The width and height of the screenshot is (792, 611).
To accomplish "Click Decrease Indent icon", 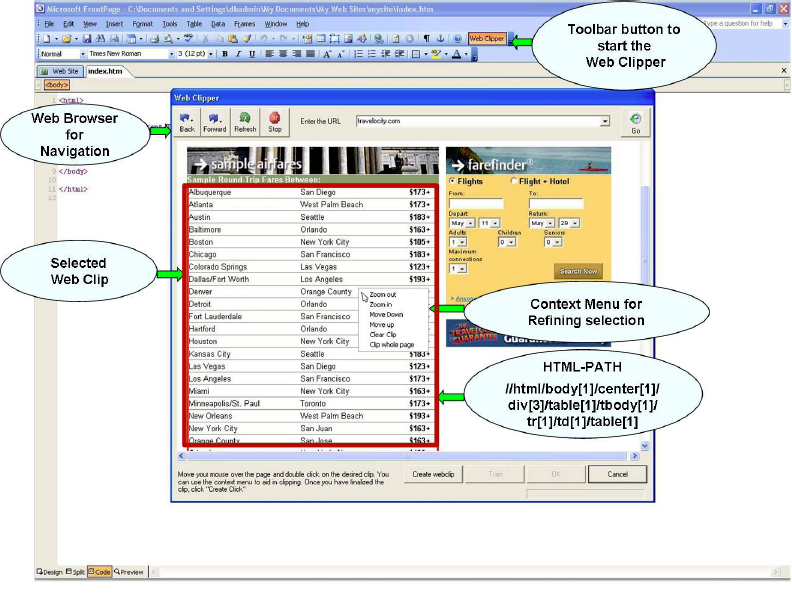I will 385,54.
